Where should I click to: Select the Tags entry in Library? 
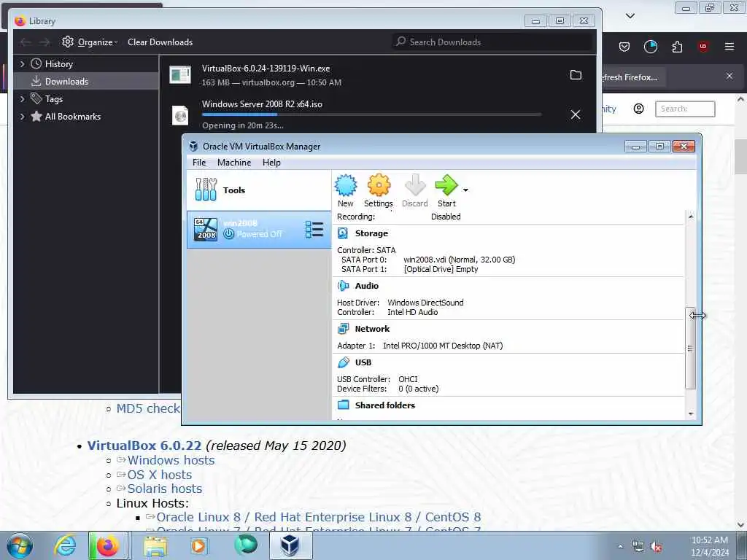tap(54, 99)
